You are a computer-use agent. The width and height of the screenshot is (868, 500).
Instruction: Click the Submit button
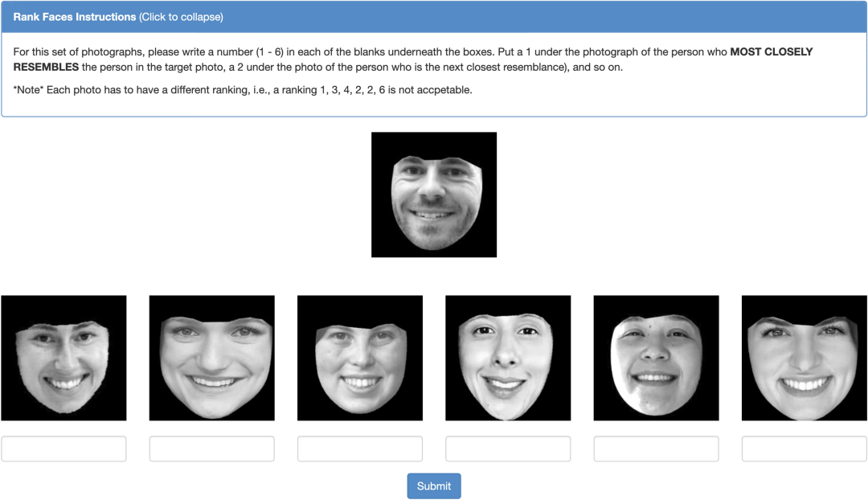[x=434, y=486]
